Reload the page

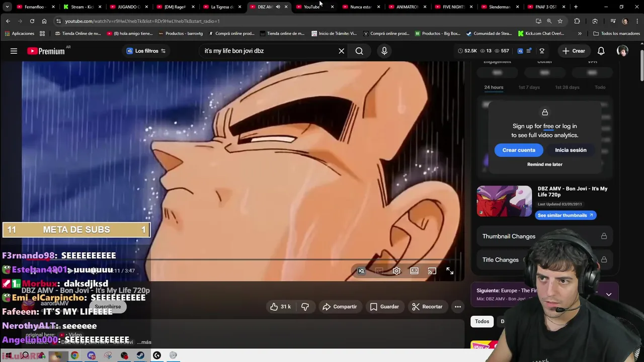pos(32,21)
